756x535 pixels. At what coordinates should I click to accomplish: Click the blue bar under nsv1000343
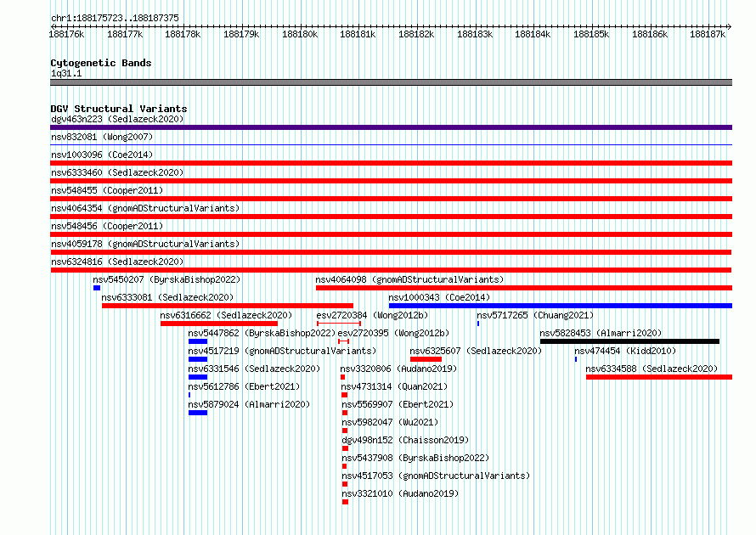point(561,306)
